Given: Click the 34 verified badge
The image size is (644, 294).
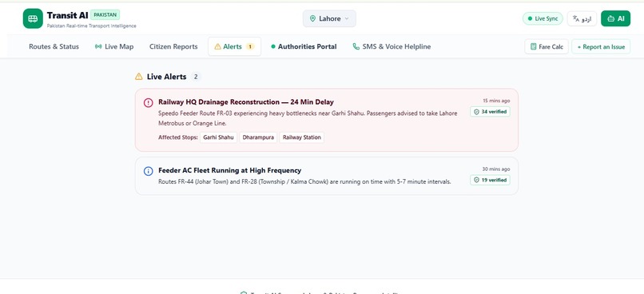Looking at the screenshot, I should click(490, 112).
